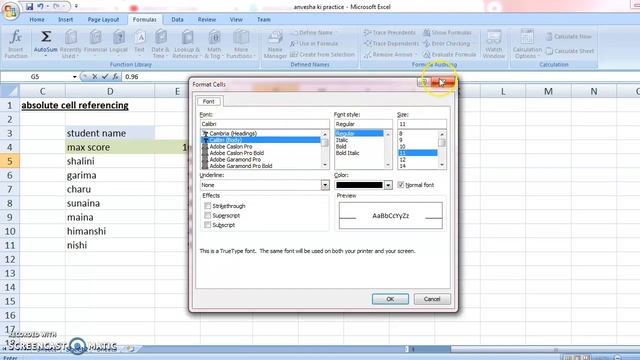Open Math & Trig functions

click(214, 44)
